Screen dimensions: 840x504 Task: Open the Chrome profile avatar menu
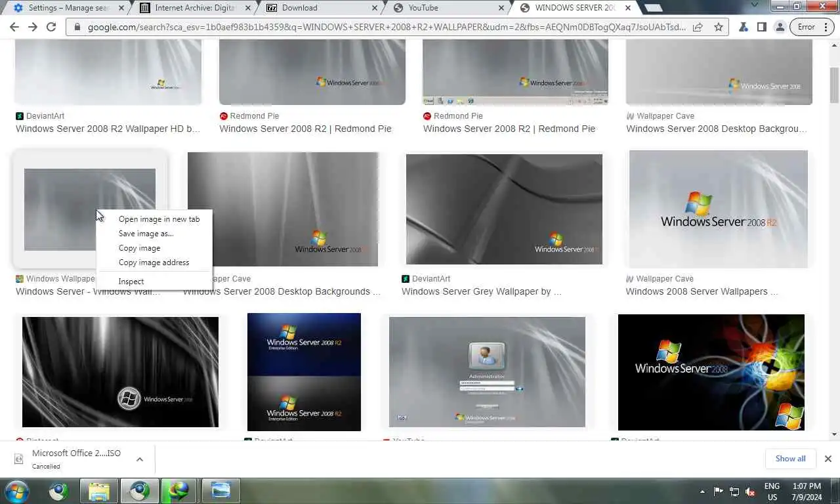pos(780,27)
